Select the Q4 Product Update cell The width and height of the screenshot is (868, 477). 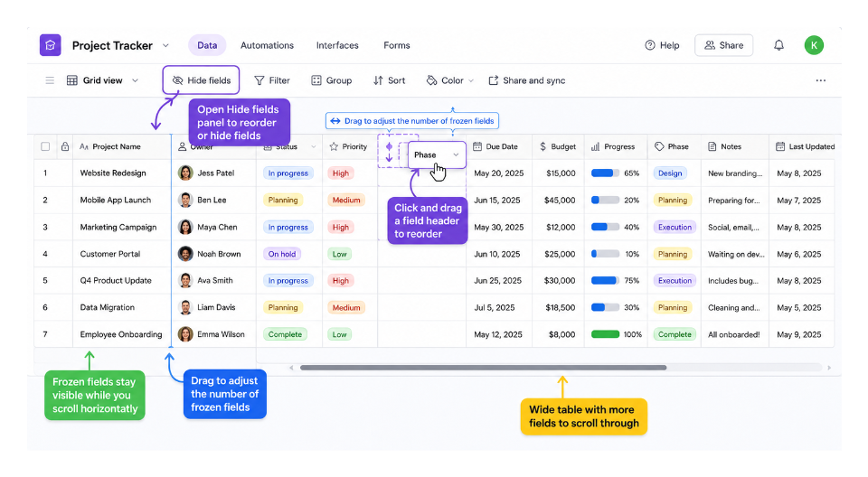[x=122, y=281]
